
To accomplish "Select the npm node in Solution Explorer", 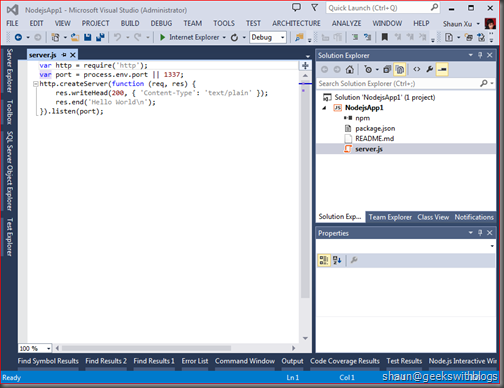I will point(362,118).
